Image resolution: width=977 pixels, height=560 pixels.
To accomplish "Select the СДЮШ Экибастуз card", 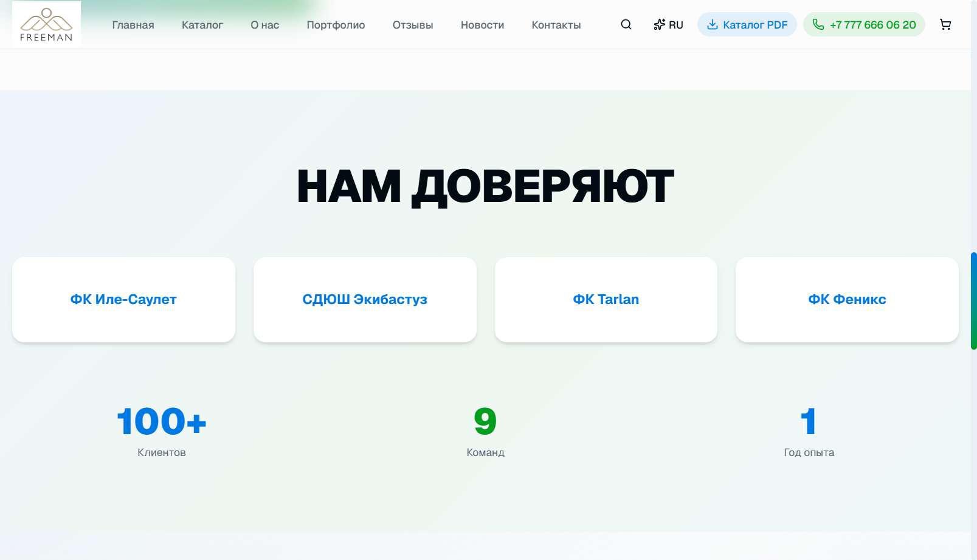I will (365, 299).
